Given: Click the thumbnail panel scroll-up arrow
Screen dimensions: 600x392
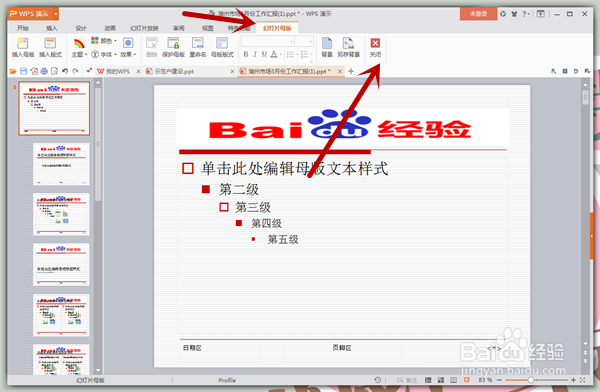Looking at the screenshot, I should tap(98, 82).
